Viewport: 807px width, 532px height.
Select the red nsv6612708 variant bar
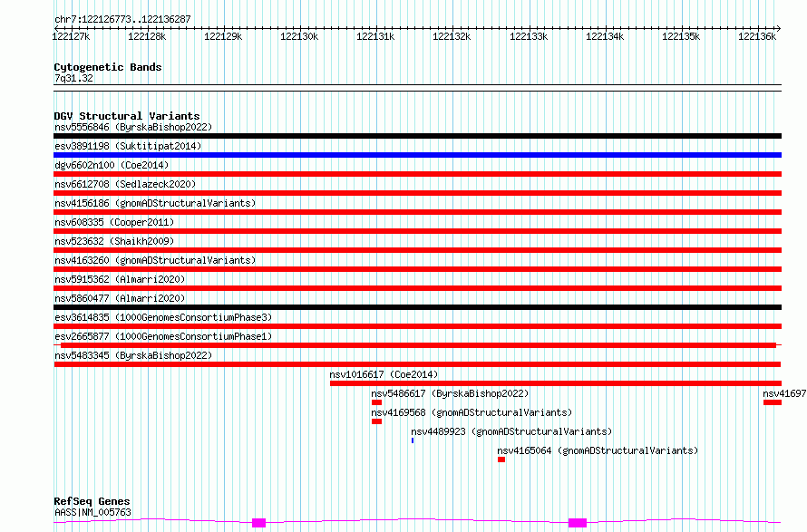point(417,193)
